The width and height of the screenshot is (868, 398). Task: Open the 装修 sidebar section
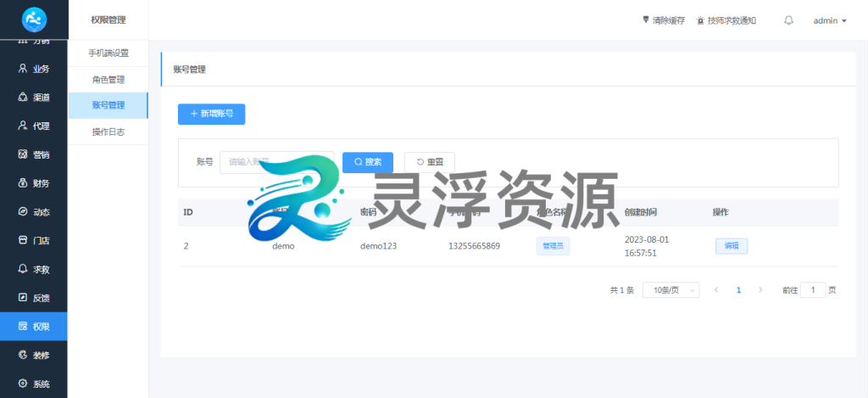pos(34,356)
